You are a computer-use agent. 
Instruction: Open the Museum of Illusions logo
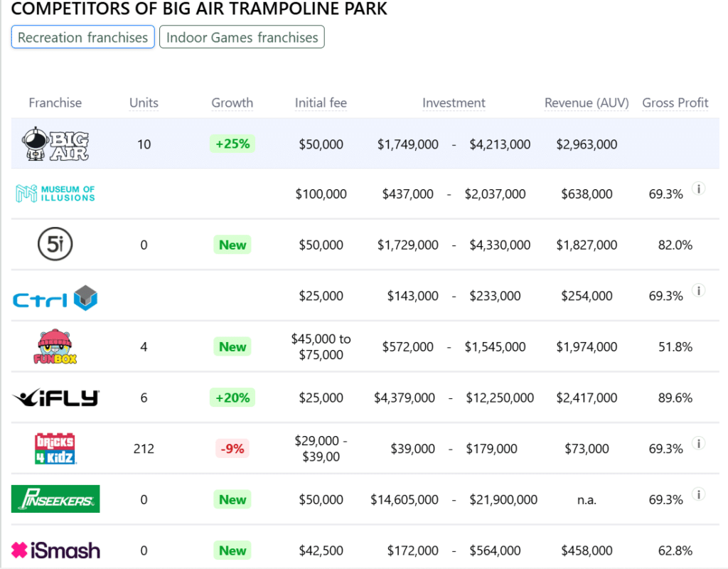(55, 193)
